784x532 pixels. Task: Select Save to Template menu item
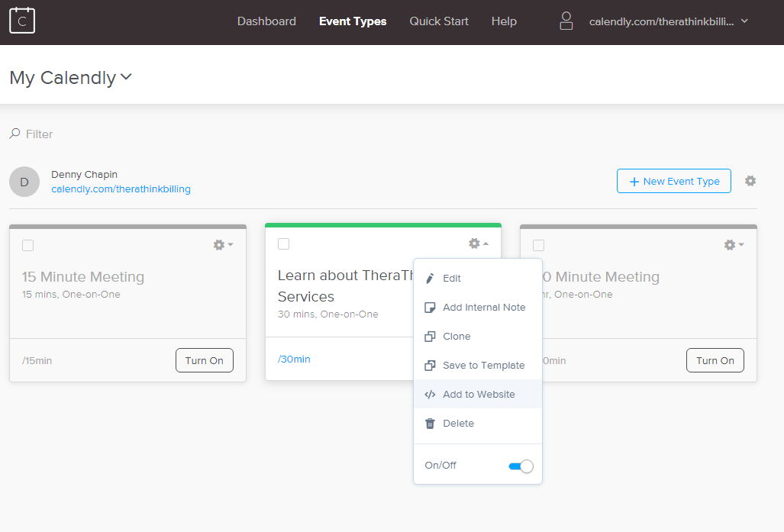[x=478, y=366]
